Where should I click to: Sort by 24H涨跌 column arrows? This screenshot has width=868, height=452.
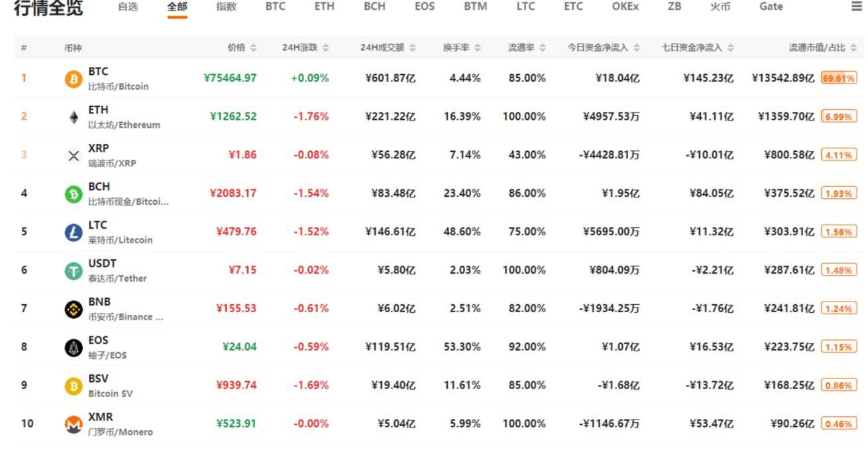coord(325,48)
